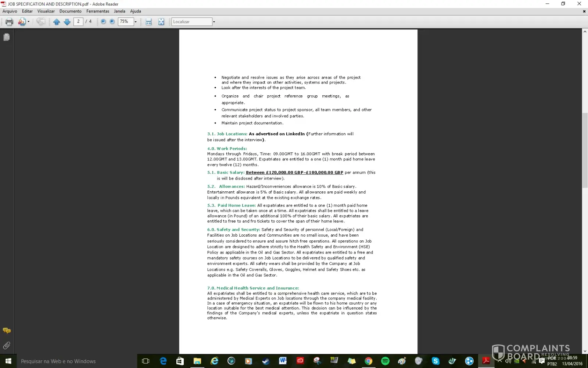This screenshot has width=588, height=368.
Task: Click the heading '5.2. Allowances:'
Action: 226,187
